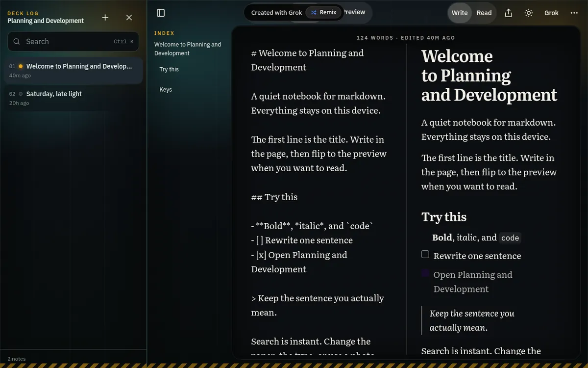The width and height of the screenshot is (588, 368).
Task: Switch to Read mode
Action: coord(484,13)
